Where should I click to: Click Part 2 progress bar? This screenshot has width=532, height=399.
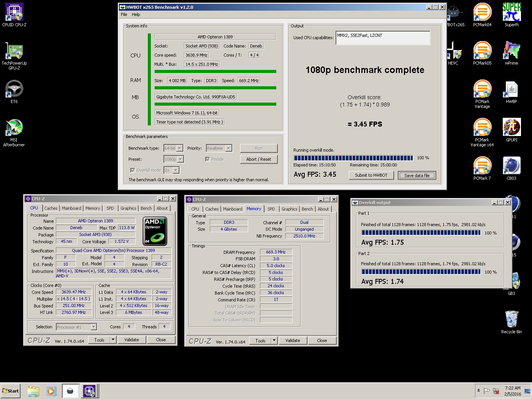point(421,272)
